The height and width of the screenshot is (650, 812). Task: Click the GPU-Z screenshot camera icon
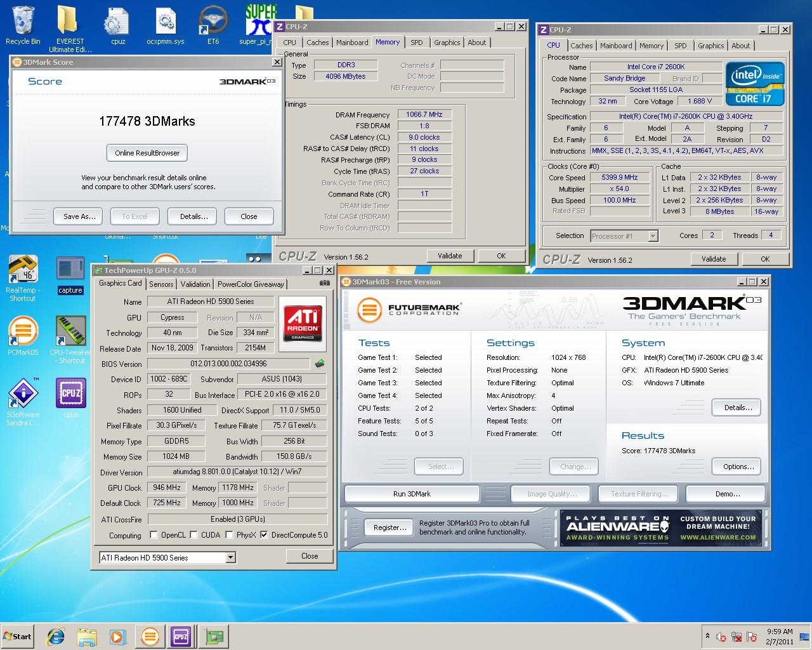[325, 283]
